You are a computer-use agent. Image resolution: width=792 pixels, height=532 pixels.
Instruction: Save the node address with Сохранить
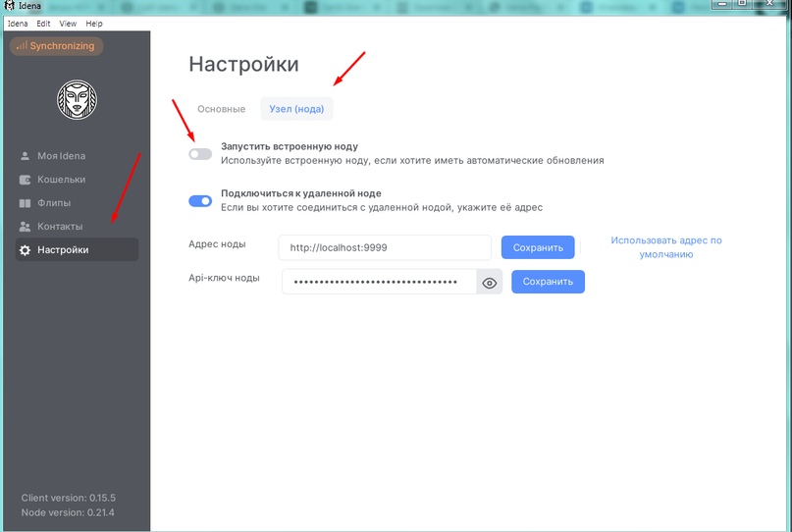[x=538, y=247]
